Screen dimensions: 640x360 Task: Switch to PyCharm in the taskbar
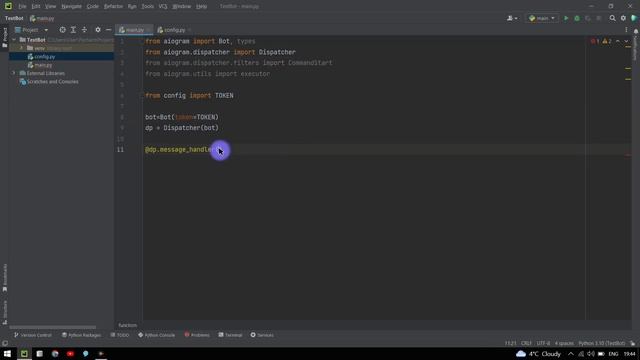click(24, 353)
